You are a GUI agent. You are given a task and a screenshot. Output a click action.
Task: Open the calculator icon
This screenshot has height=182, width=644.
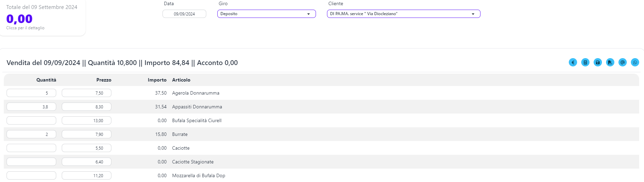pyautogui.click(x=585, y=62)
